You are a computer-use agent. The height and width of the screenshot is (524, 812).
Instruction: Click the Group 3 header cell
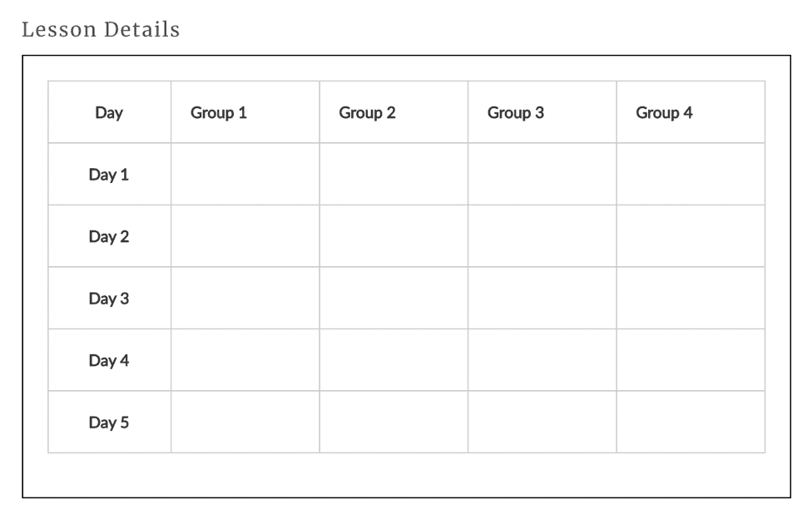pos(516,112)
